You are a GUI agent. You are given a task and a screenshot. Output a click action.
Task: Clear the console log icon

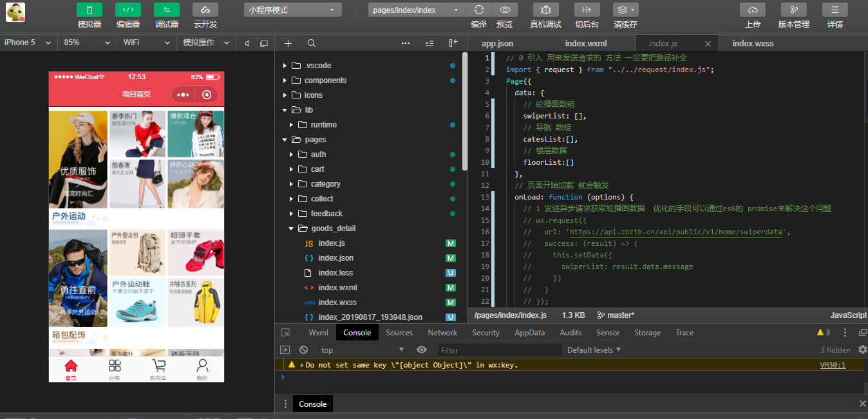303,350
